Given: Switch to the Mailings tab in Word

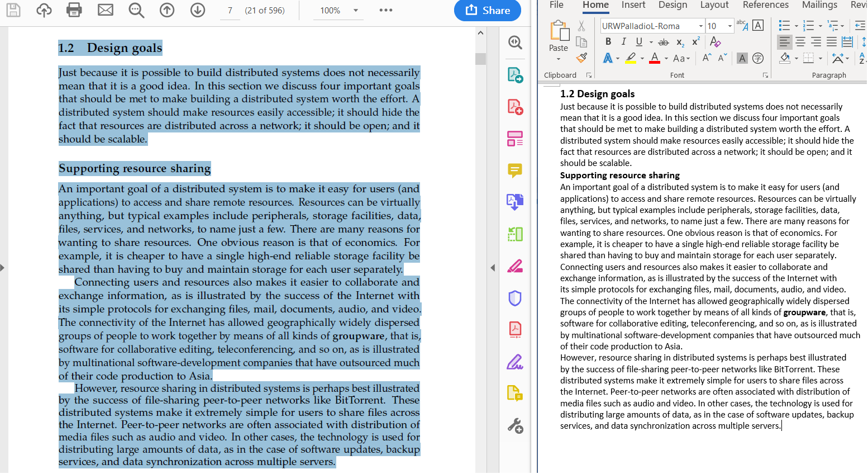Looking at the screenshot, I should click(x=819, y=5).
